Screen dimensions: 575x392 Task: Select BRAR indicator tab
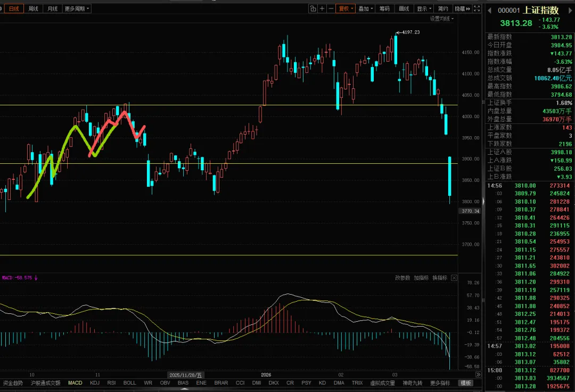[x=221, y=383]
